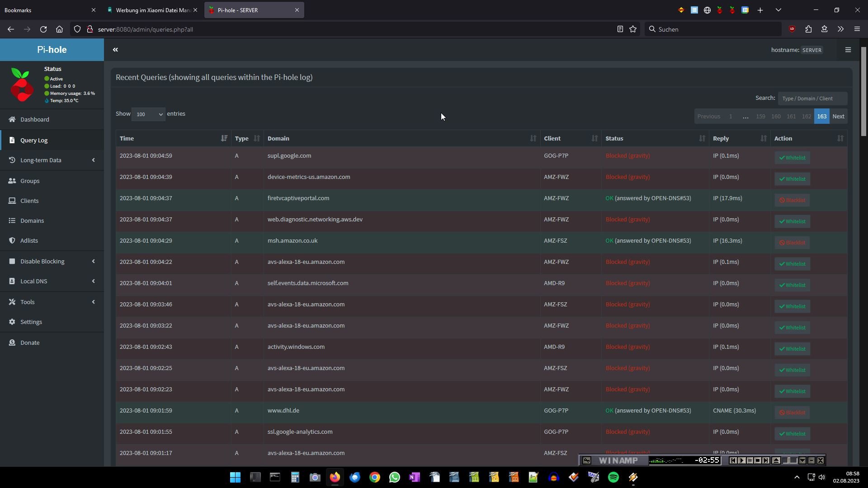Viewport: 868px width, 488px height.
Task: Sort table by Domain column
Action: click(401, 139)
